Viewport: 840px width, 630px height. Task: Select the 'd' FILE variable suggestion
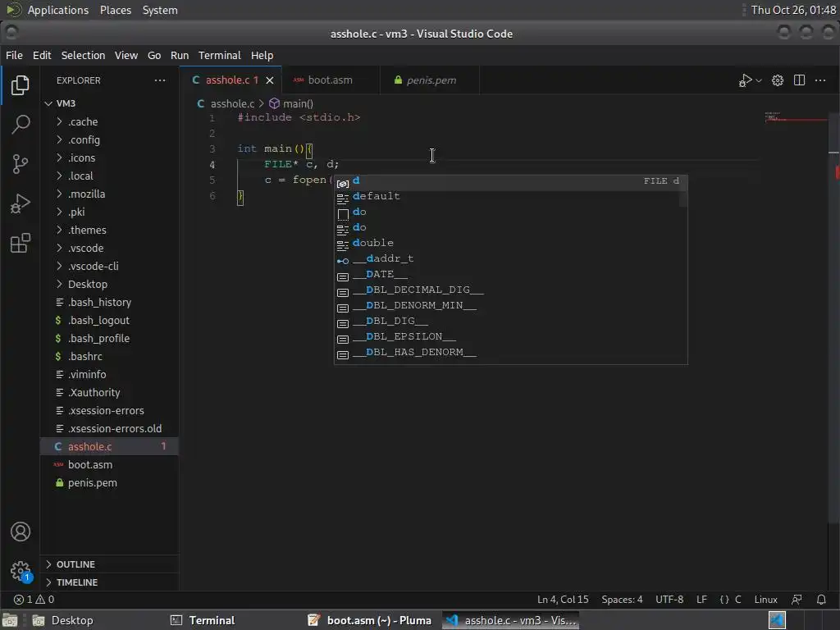pos(510,181)
